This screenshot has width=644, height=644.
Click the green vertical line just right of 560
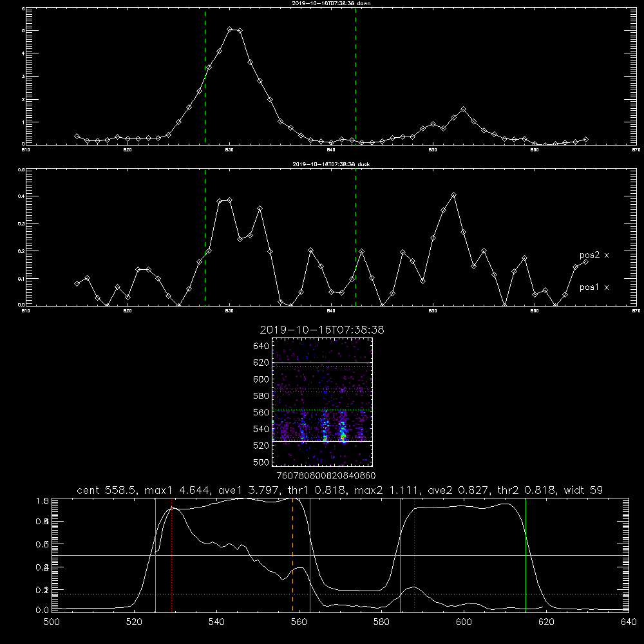310,555
